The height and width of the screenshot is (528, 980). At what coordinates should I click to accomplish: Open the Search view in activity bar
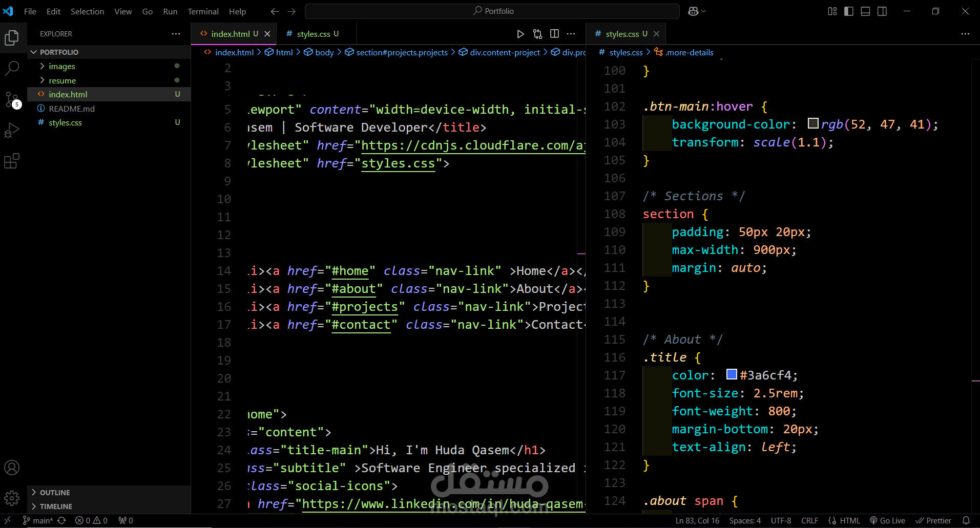12,68
